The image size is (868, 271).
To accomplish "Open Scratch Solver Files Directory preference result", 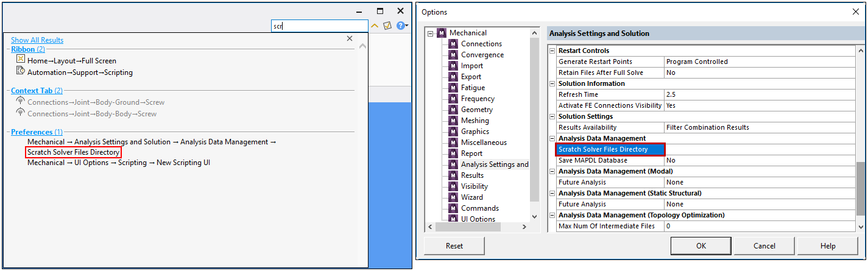I will 73,152.
